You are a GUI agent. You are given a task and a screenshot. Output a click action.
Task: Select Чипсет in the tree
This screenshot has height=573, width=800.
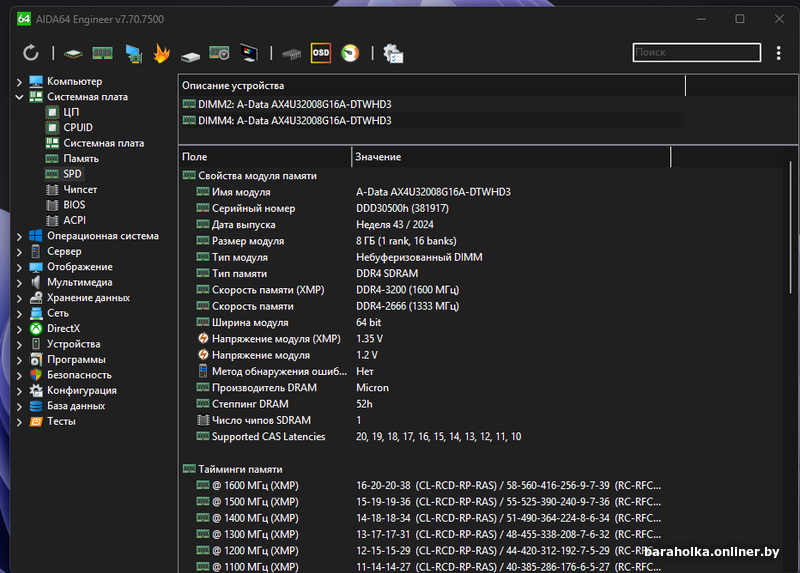80,189
